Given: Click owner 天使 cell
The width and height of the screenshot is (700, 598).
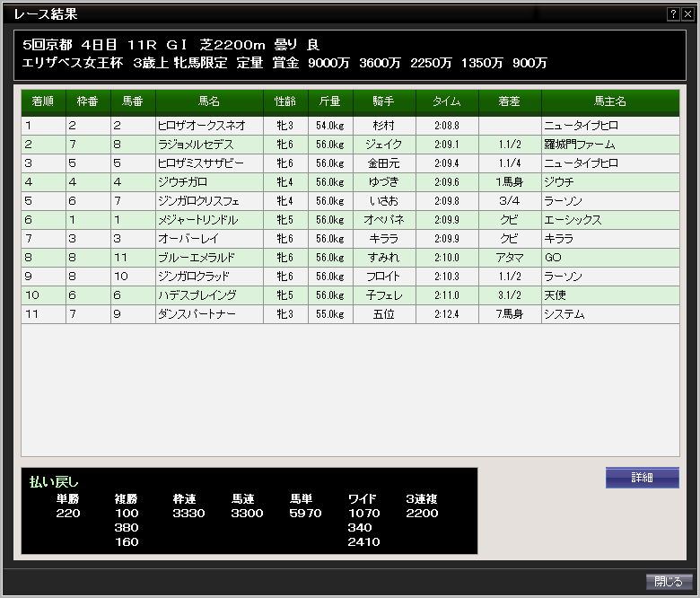Looking at the screenshot, I should pyautogui.click(x=610, y=295).
